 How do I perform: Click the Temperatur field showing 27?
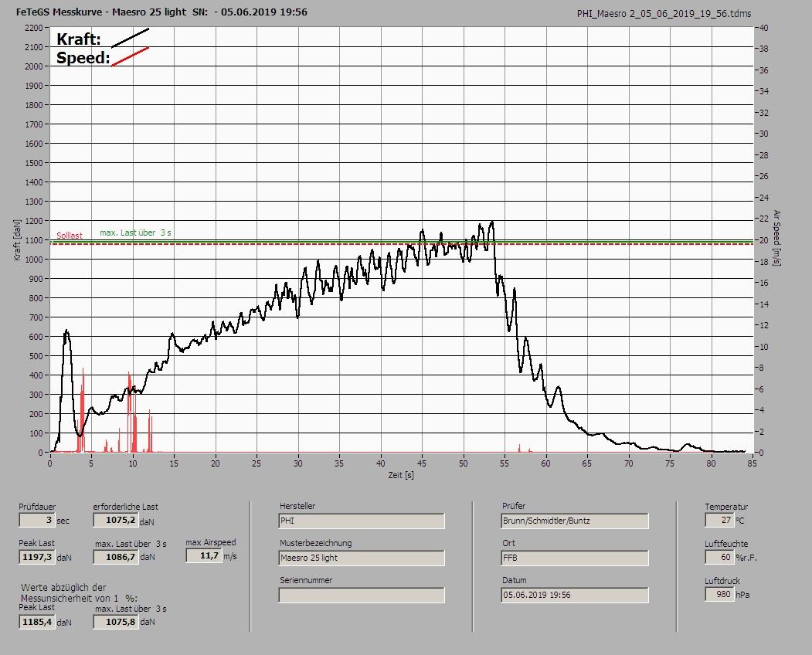tap(719, 520)
